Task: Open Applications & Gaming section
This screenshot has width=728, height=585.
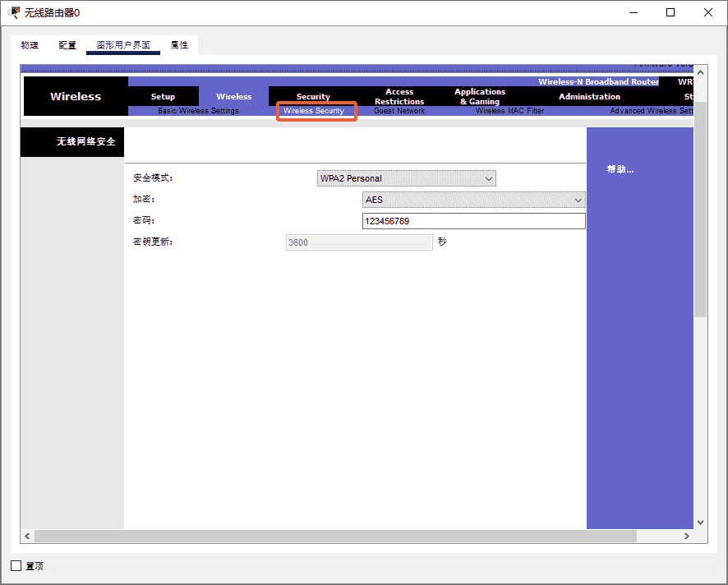Action: (x=480, y=97)
